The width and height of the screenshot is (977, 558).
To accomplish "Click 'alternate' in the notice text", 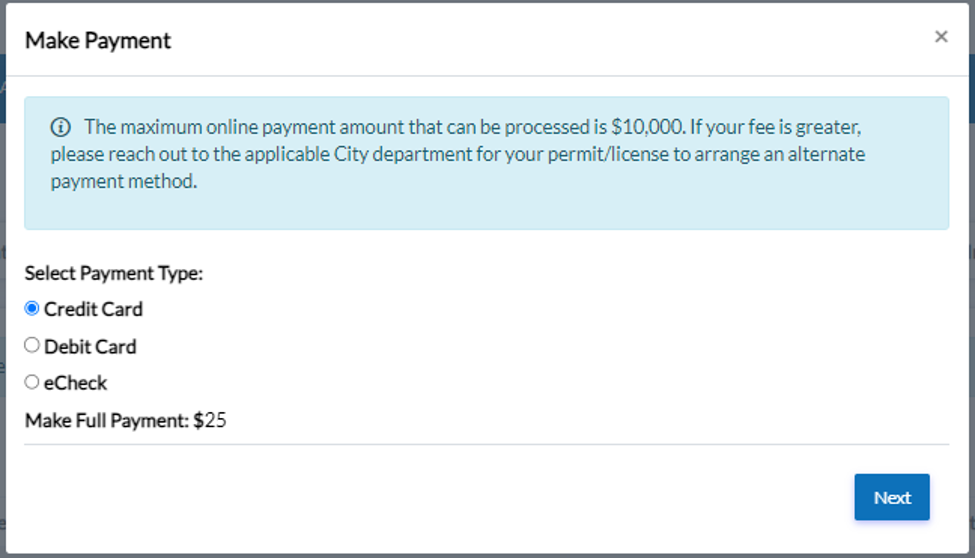I will (831, 155).
